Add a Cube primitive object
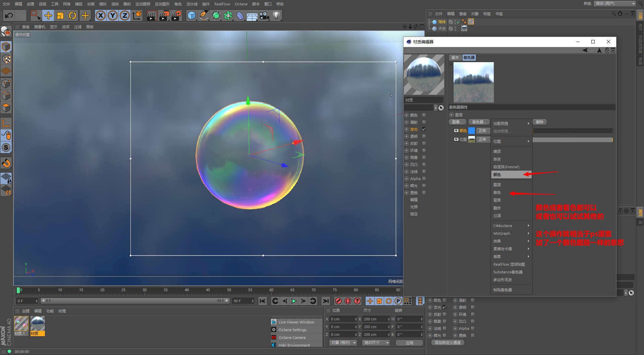Image resolution: width=644 pixels, height=355 pixels. tap(192, 15)
